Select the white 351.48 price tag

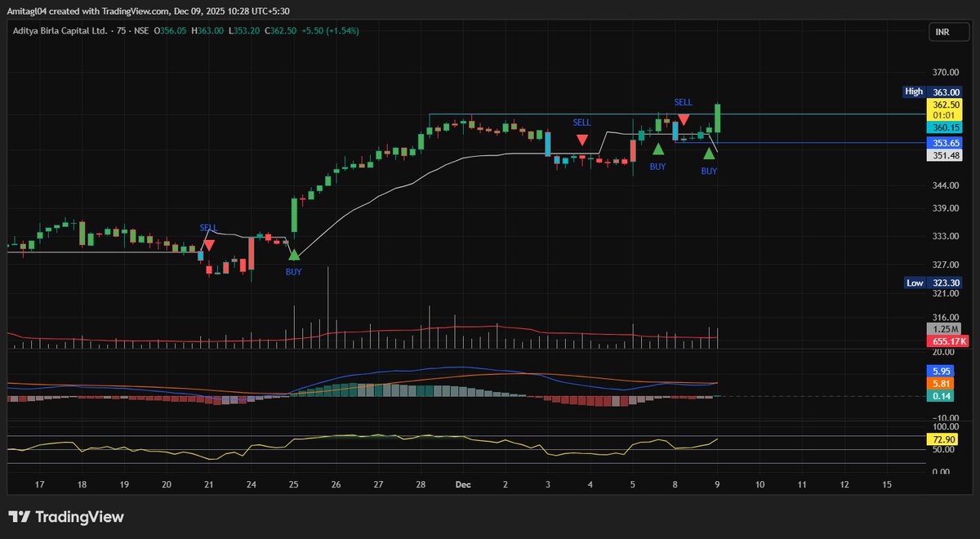pos(944,156)
